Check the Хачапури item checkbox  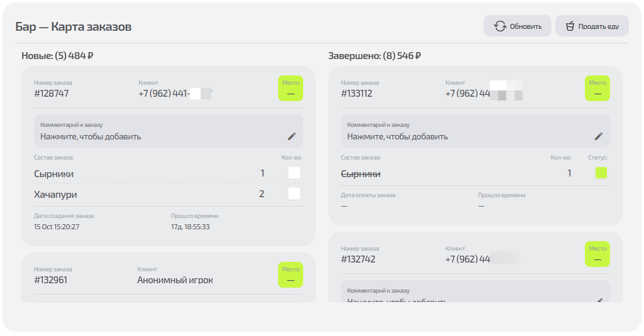(x=294, y=193)
